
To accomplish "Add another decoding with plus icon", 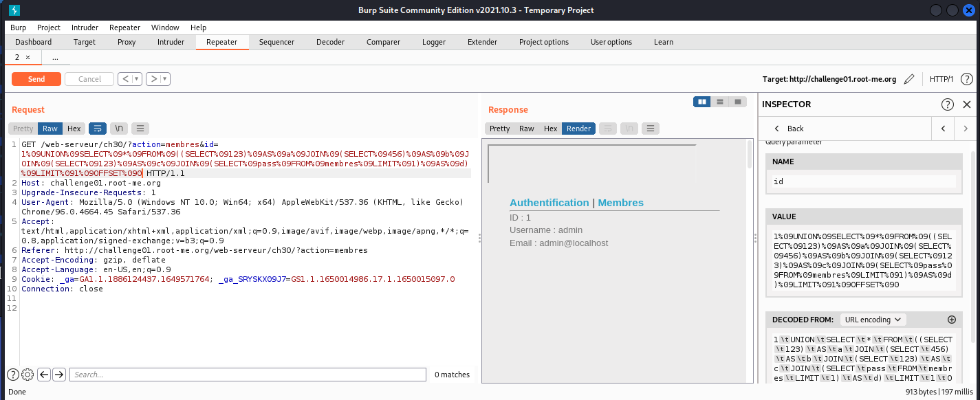I will (x=952, y=320).
